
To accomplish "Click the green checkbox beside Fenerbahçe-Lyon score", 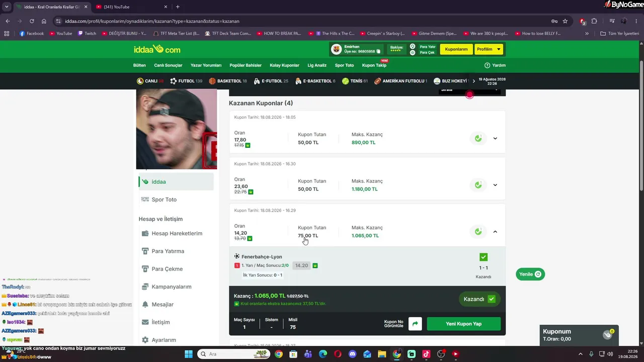I will pos(484,257).
